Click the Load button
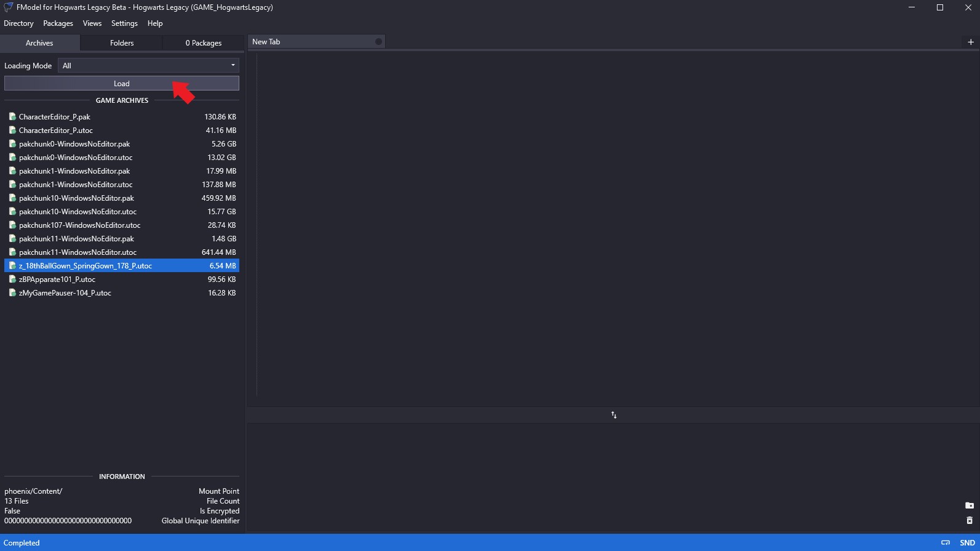 (122, 83)
